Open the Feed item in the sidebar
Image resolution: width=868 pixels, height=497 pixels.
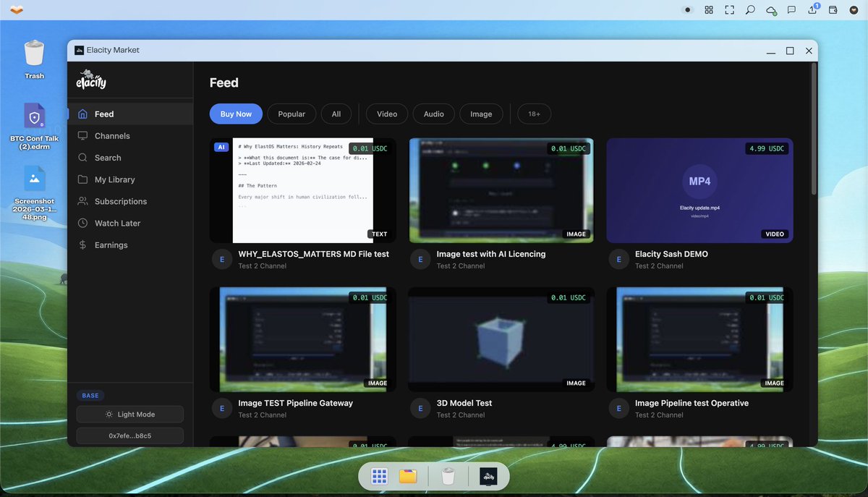(131, 114)
